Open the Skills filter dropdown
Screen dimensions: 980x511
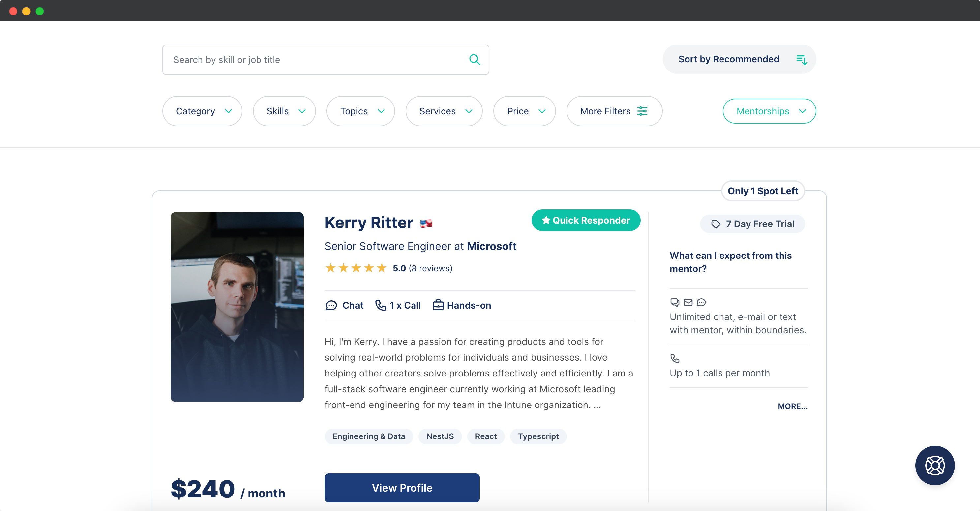(x=284, y=111)
